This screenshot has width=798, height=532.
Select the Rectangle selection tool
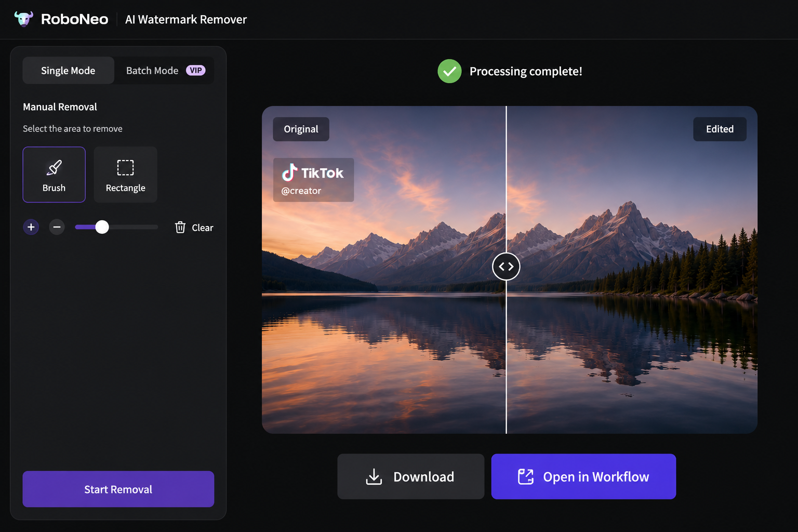coord(125,175)
